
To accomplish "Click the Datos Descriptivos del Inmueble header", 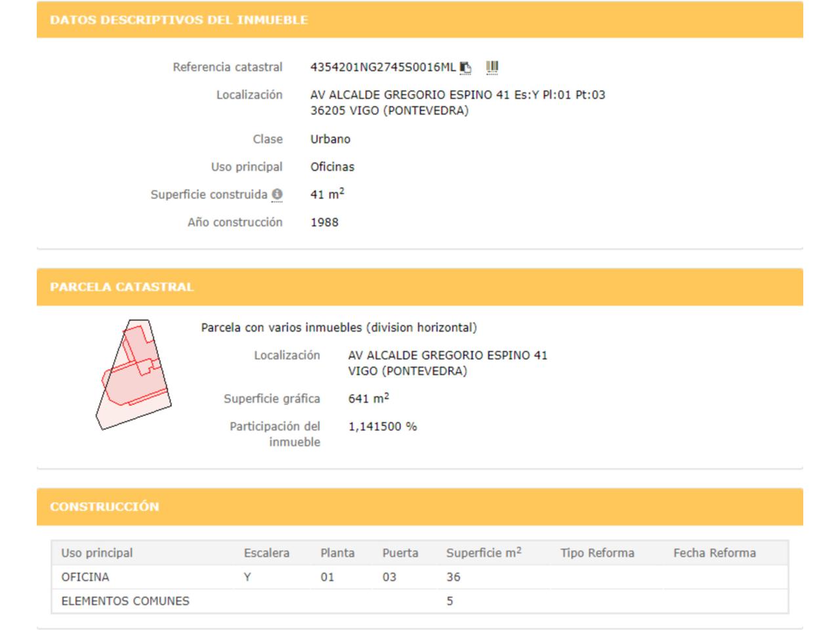I will tap(178, 20).
